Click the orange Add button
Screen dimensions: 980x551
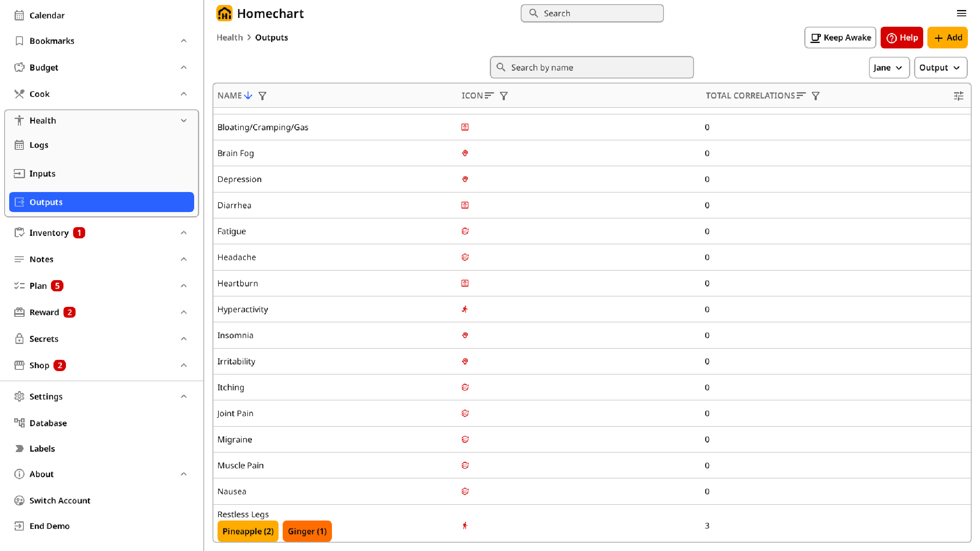(x=947, y=38)
